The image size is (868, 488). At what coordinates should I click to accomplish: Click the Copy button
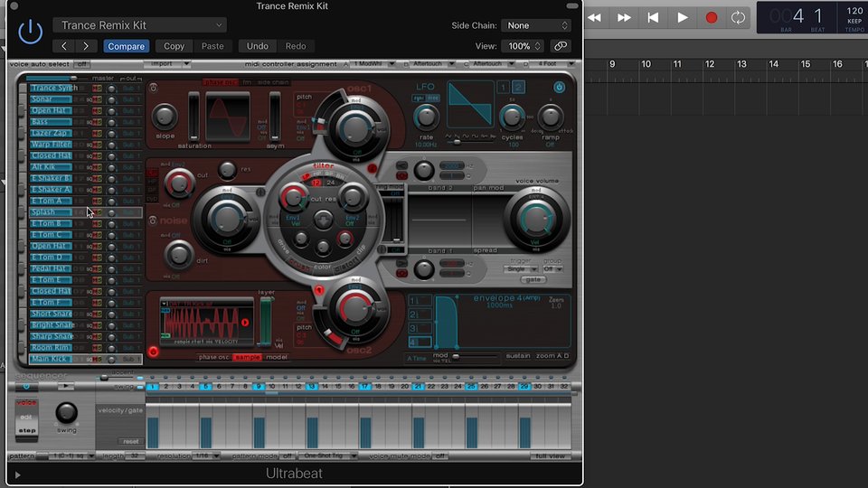click(x=174, y=46)
